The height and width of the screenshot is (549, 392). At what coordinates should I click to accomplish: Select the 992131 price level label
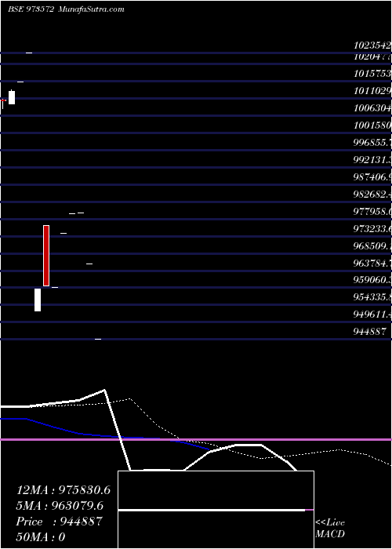pyautogui.click(x=372, y=160)
